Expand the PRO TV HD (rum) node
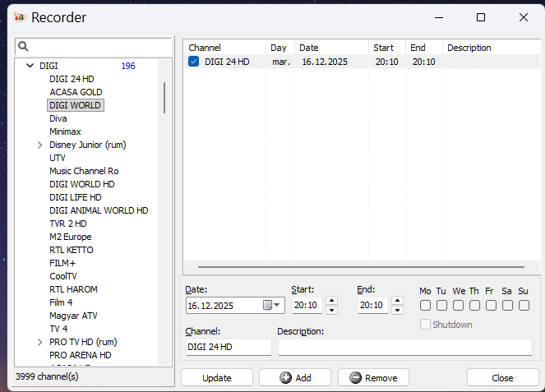 [40, 343]
